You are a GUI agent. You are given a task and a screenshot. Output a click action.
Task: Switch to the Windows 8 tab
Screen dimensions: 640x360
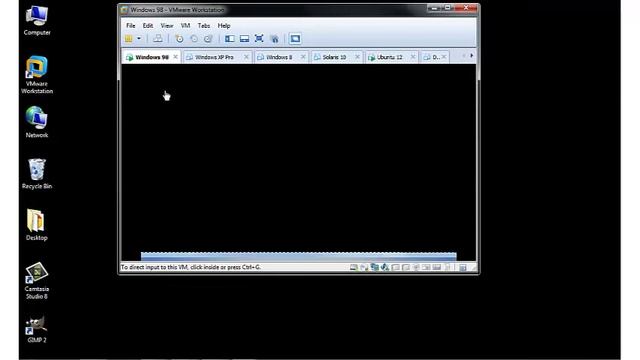(x=282, y=57)
